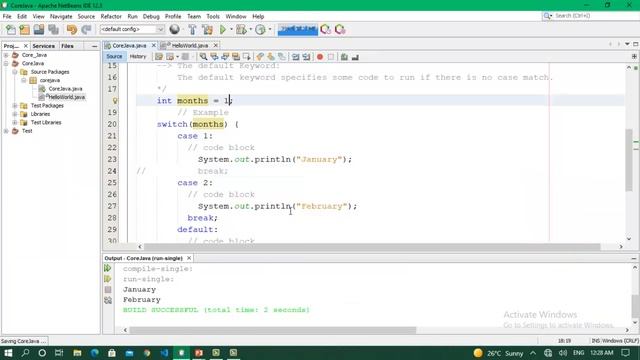This screenshot has width=640, height=360.
Task: Expand the Test project node
Action: click(x=6, y=131)
